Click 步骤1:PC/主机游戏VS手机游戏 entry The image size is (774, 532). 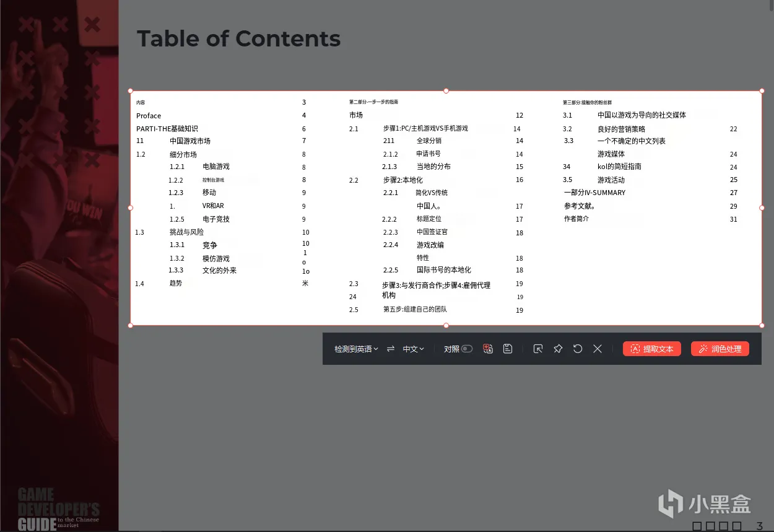pyautogui.click(x=425, y=129)
